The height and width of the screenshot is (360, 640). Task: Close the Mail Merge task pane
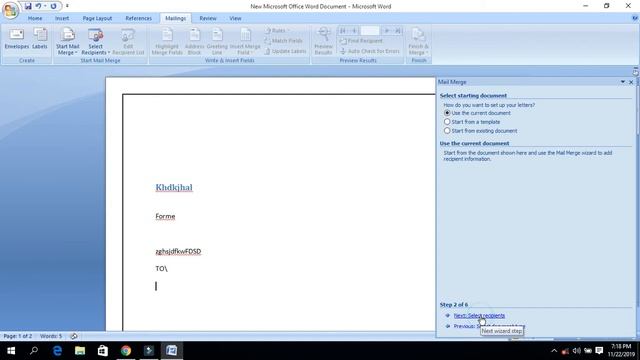[631, 82]
